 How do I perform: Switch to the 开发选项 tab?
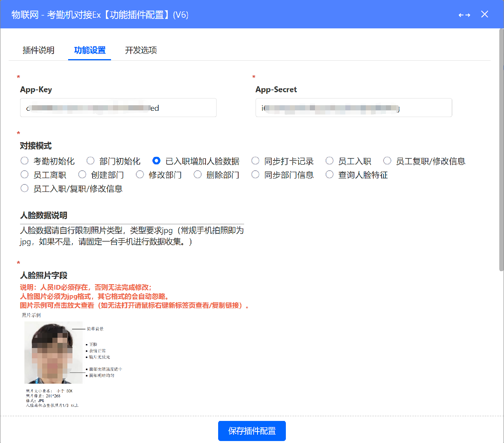point(141,50)
